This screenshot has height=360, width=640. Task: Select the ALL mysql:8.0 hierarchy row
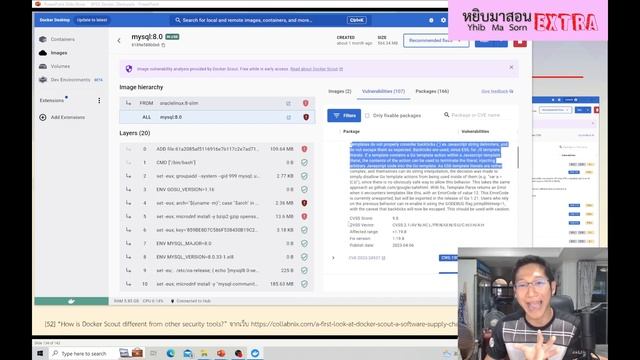[217, 117]
